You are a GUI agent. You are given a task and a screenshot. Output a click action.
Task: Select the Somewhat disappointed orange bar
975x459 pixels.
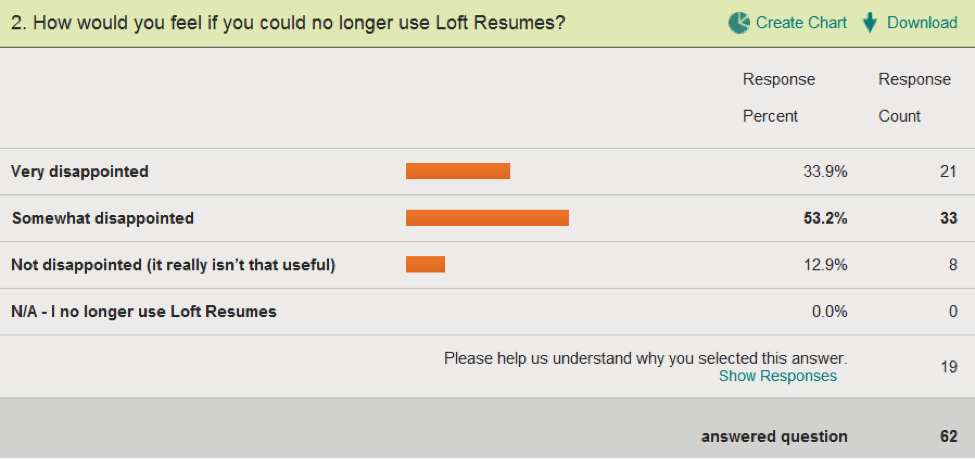487,218
